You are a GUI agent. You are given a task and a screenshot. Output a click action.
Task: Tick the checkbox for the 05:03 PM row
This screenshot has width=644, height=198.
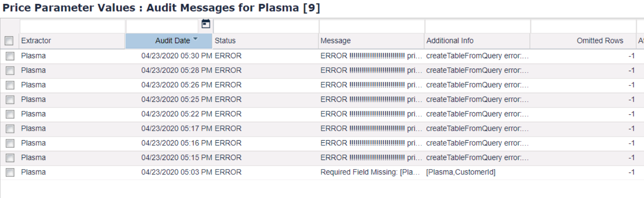tap(9, 173)
